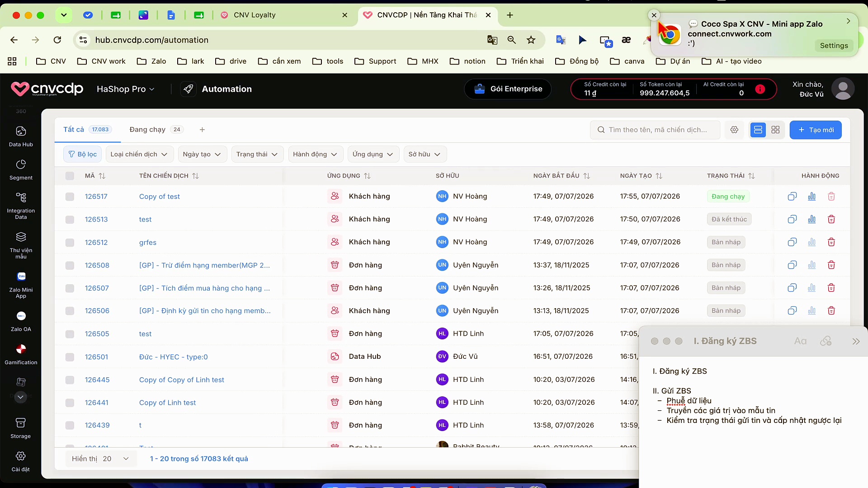Open the HaShop Pro shop switcher
This screenshot has width=868, height=488.
[x=126, y=89]
